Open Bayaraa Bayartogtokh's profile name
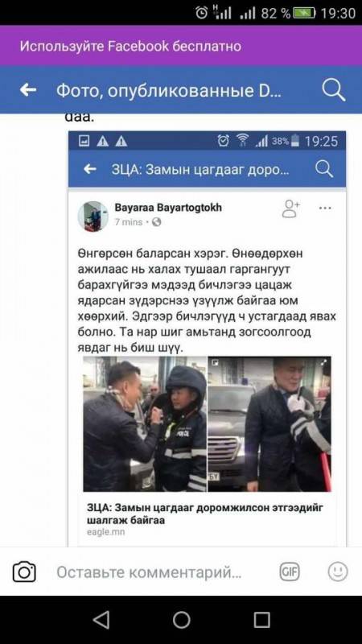 click(168, 208)
